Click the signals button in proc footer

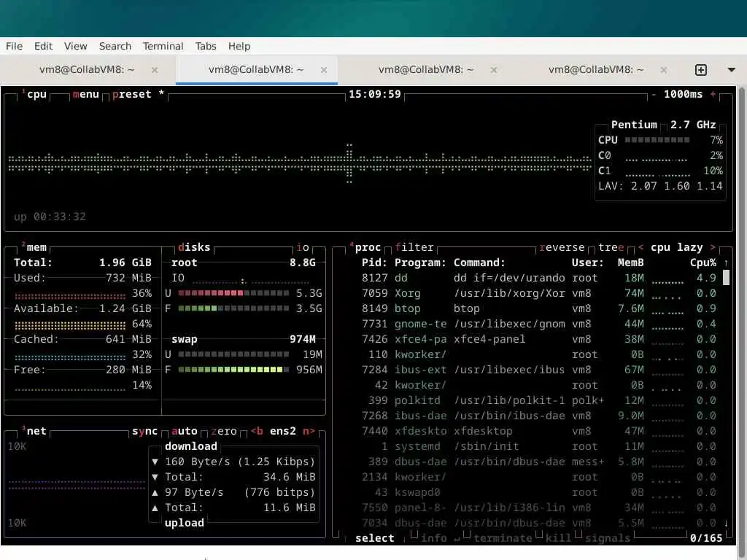pos(608,538)
